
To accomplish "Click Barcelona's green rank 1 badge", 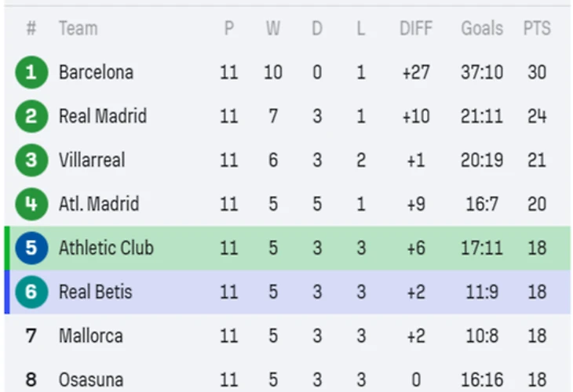I will pyautogui.click(x=31, y=72).
